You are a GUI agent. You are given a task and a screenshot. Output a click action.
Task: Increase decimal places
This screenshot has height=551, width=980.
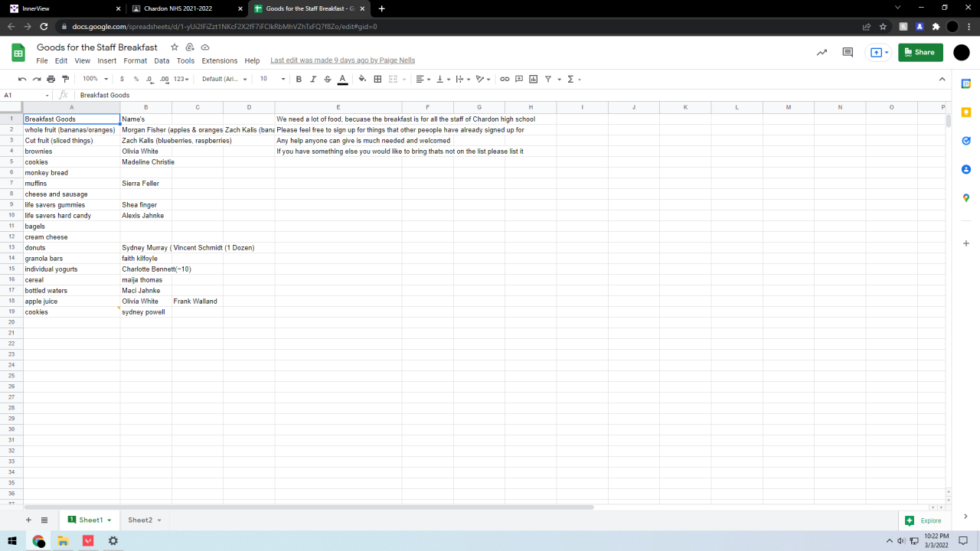164,79
